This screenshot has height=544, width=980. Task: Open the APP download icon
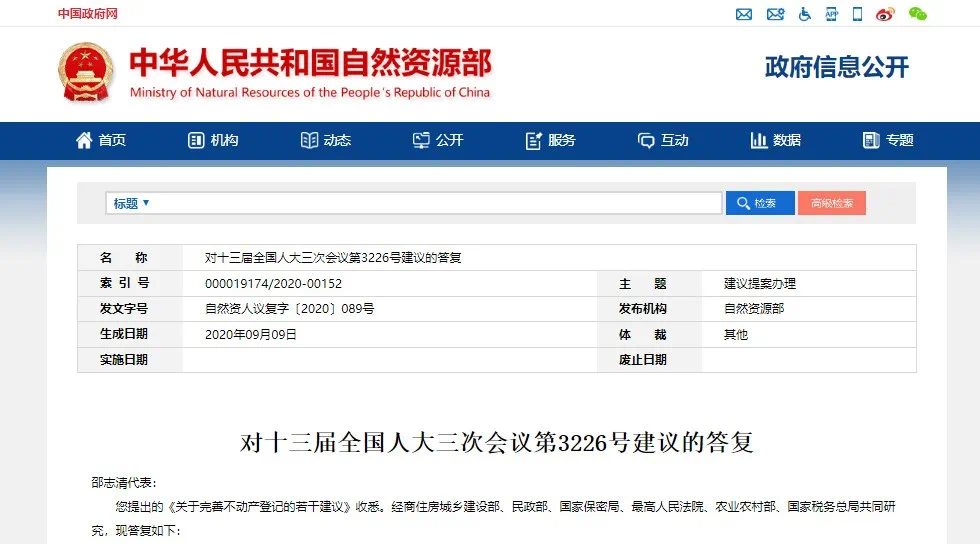tap(832, 14)
